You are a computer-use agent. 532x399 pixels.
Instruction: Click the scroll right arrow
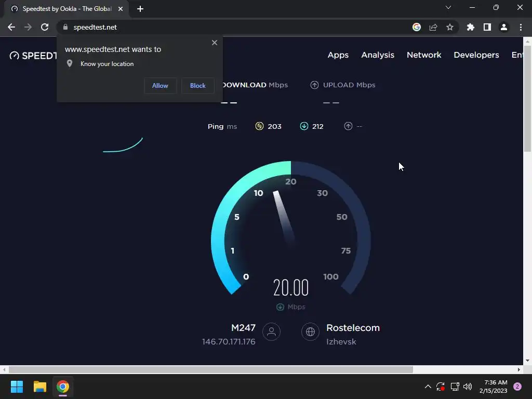pos(519,369)
